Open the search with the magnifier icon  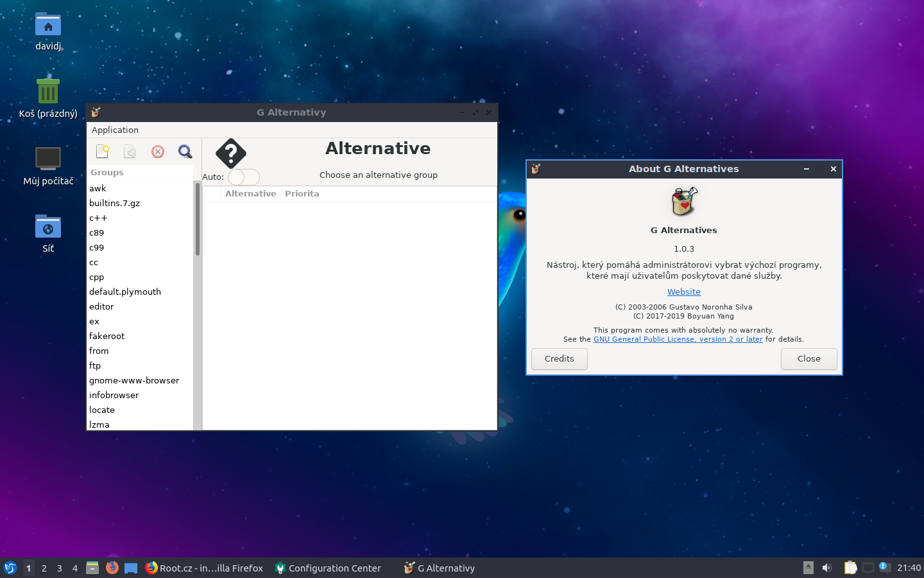click(x=185, y=152)
